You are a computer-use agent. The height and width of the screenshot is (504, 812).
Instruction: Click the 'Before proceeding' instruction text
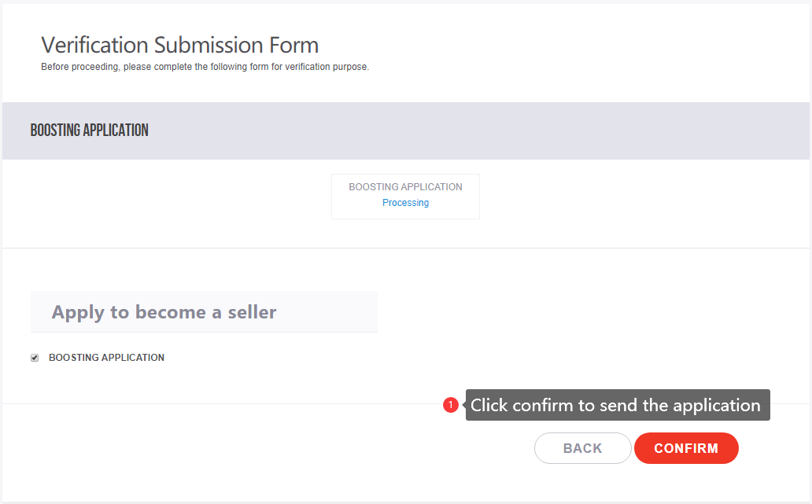coord(205,67)
